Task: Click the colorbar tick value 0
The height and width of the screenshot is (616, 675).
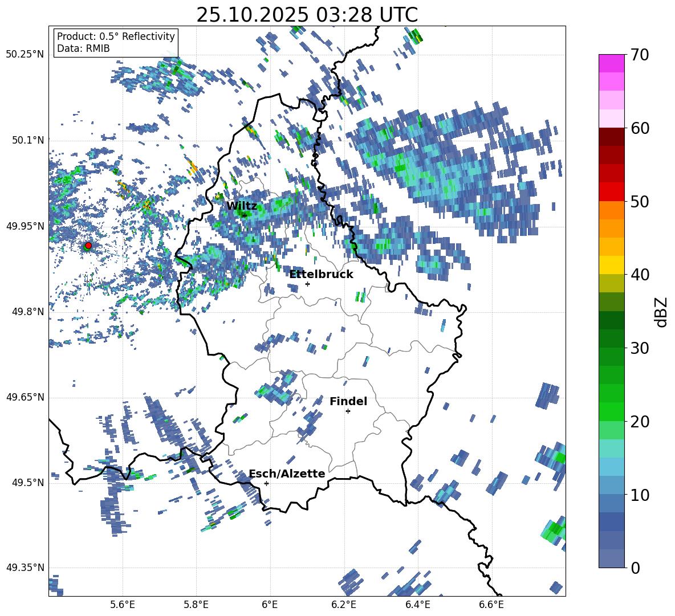Action: pos(635,568)
